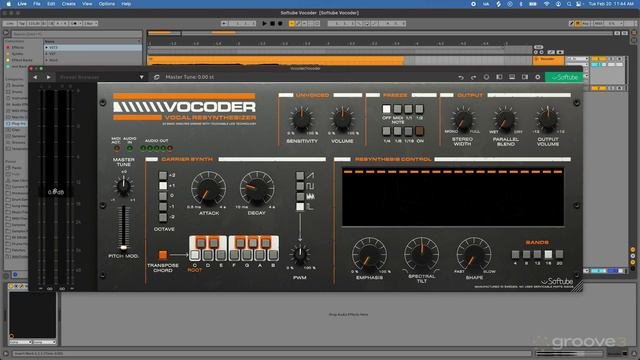
Task: Click the Master Tune knob
Action: click(x=123, y=187)
